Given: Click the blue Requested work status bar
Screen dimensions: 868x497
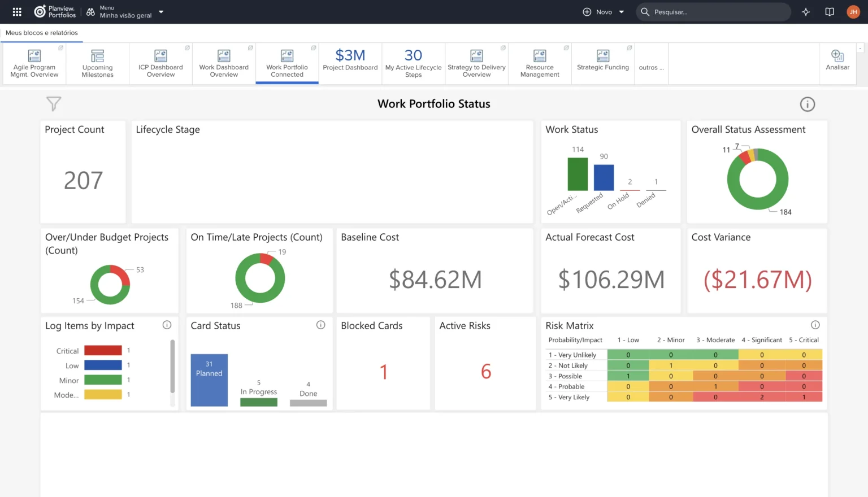Looking at the screenshot, I should point(604,177).
